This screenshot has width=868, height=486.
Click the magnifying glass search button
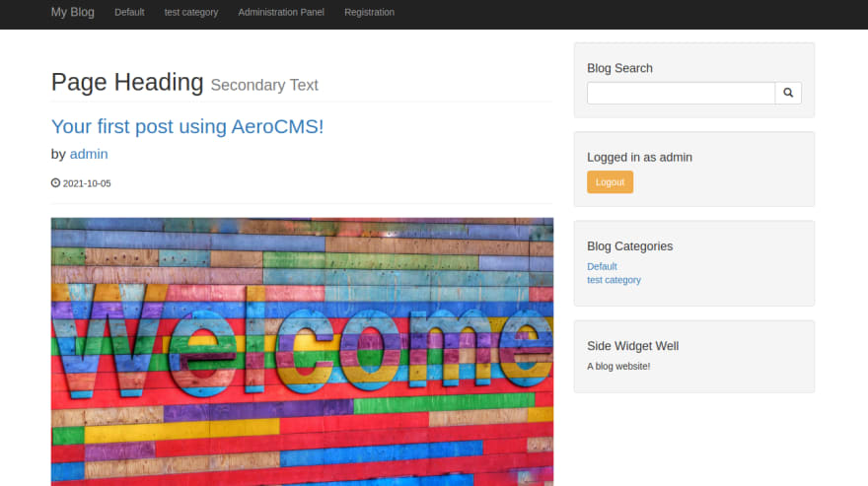tap(788, 93)
